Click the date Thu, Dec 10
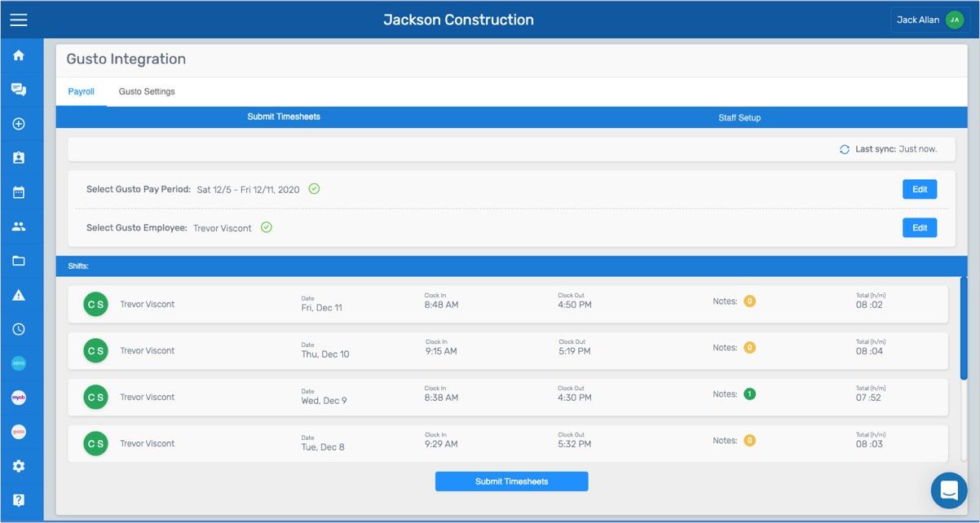 tap(325, 354)
